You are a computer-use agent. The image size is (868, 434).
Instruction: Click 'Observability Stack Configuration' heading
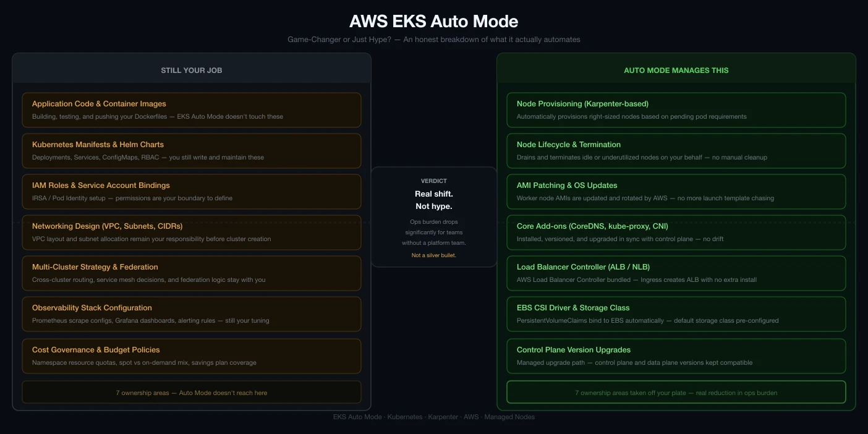pos(92,308)
